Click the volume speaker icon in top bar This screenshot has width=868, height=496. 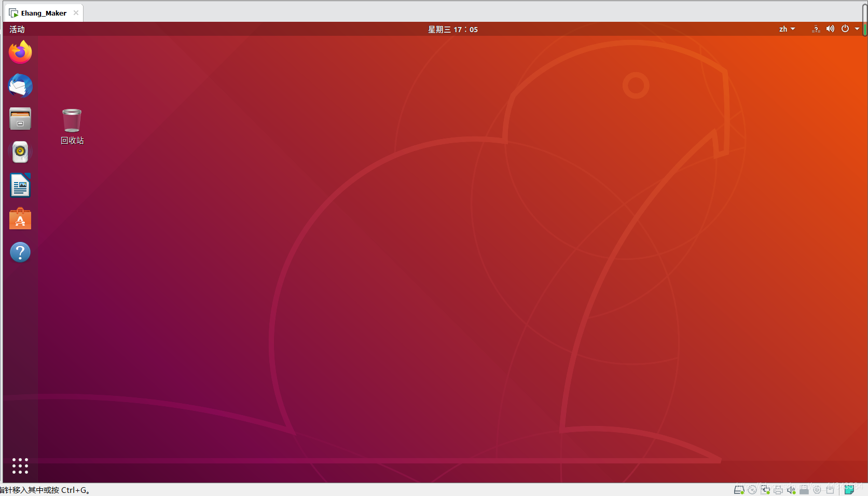(830, 29)
